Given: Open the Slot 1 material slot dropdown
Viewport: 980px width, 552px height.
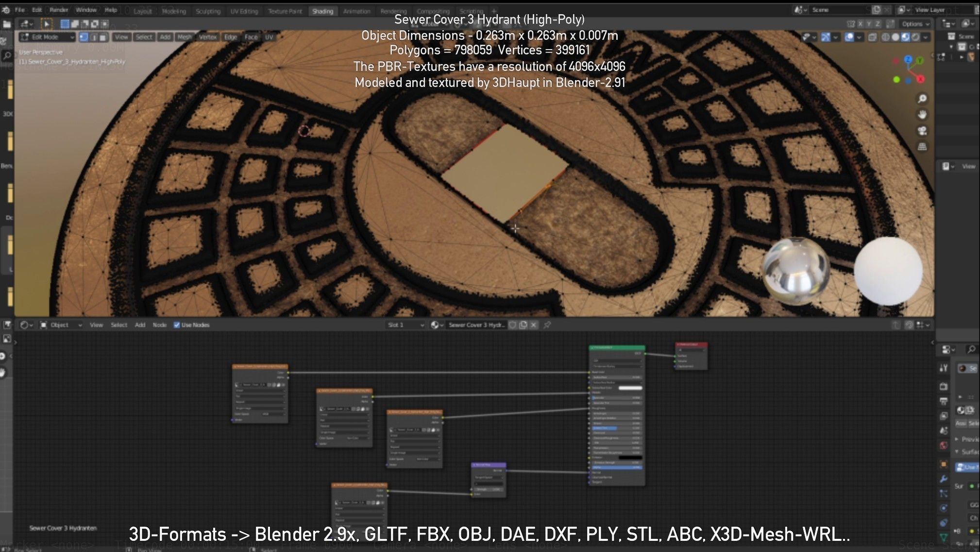Looking at the screenshot, I should (x=406, y=325).
